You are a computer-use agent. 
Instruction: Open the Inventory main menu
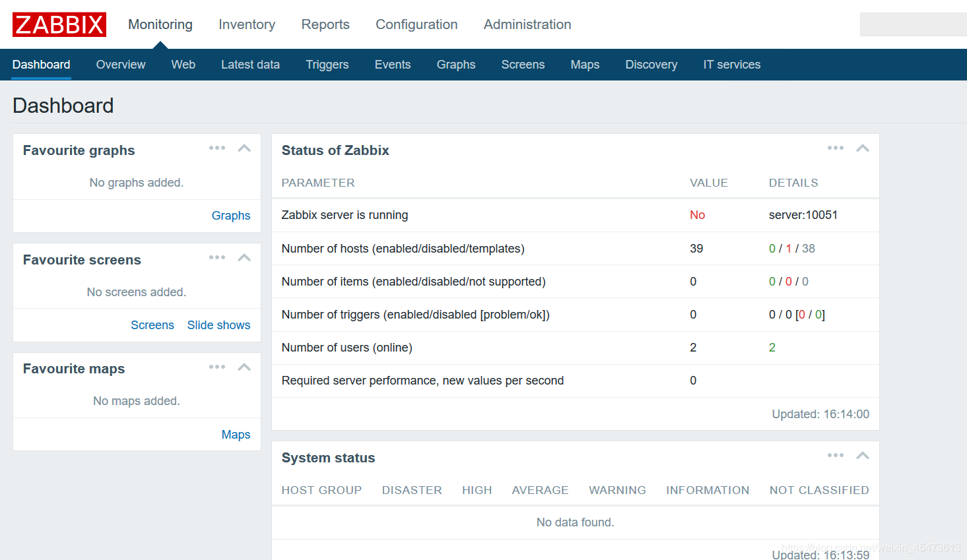pos(247,24)
